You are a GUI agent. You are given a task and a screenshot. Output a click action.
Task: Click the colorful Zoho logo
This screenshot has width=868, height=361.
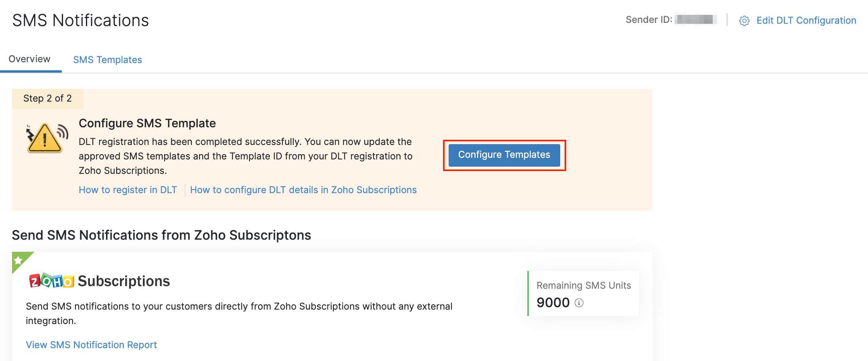point(51,281)
